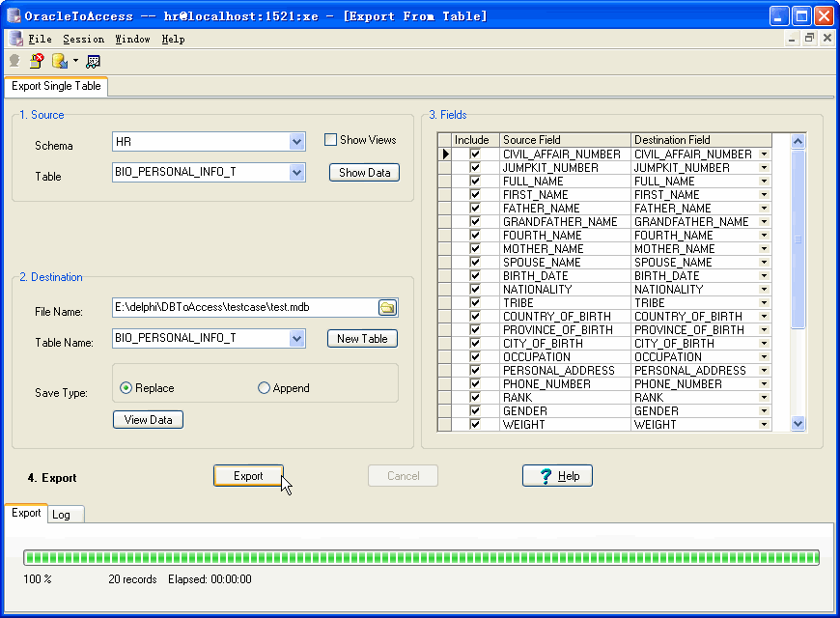Click the fields grid scroll up arrow
The height and width of the screenshot is (618, 840).
798,142
